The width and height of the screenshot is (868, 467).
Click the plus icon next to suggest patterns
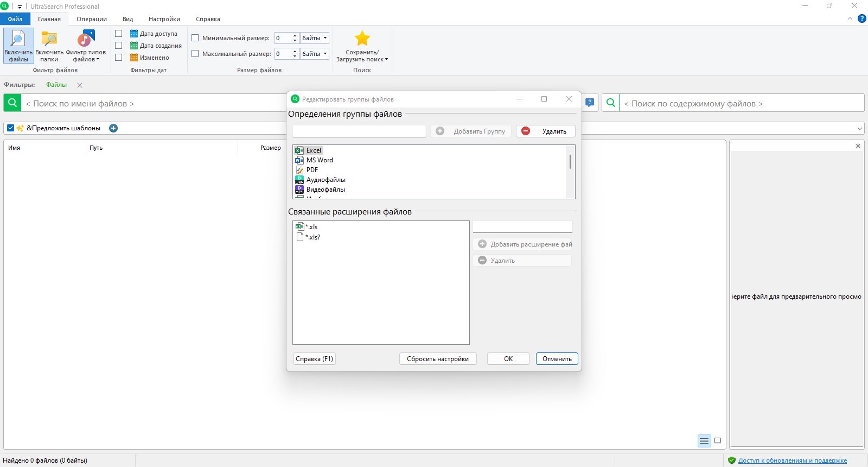click(113, 128)
